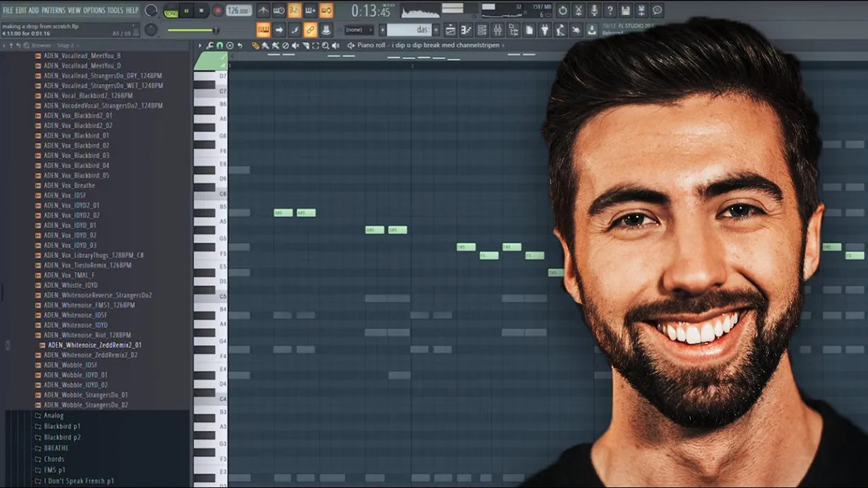Open the (none) pattern dropdown

pyautogui.click(x=359, y=30)
